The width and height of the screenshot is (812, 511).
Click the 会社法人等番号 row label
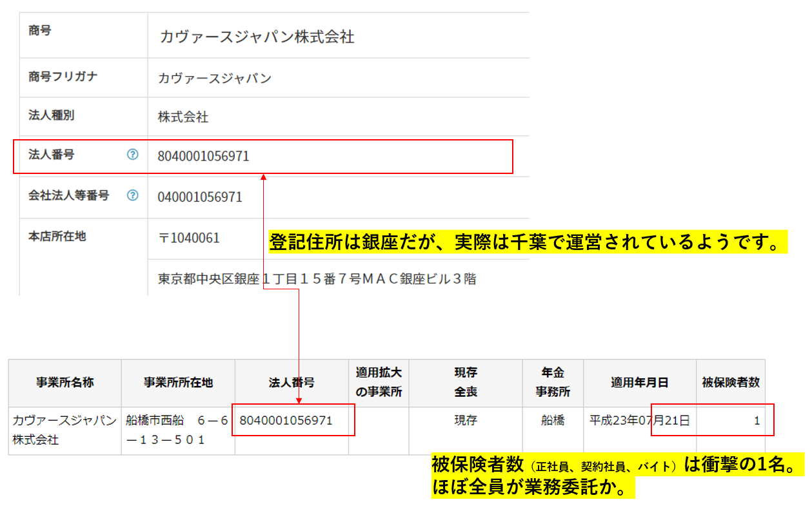pyautogui.click(x=69, y=195)
